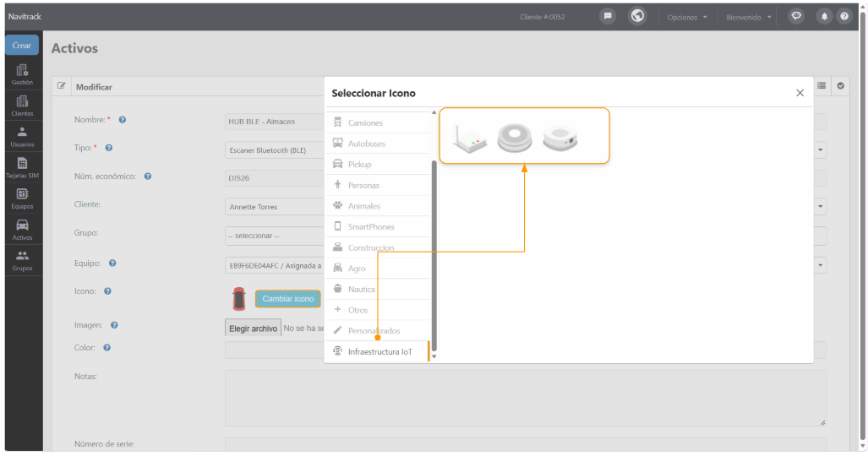Screen dimensions: 868x456
Task: Open the Equipos sidebar section
Action: [22, 198]
